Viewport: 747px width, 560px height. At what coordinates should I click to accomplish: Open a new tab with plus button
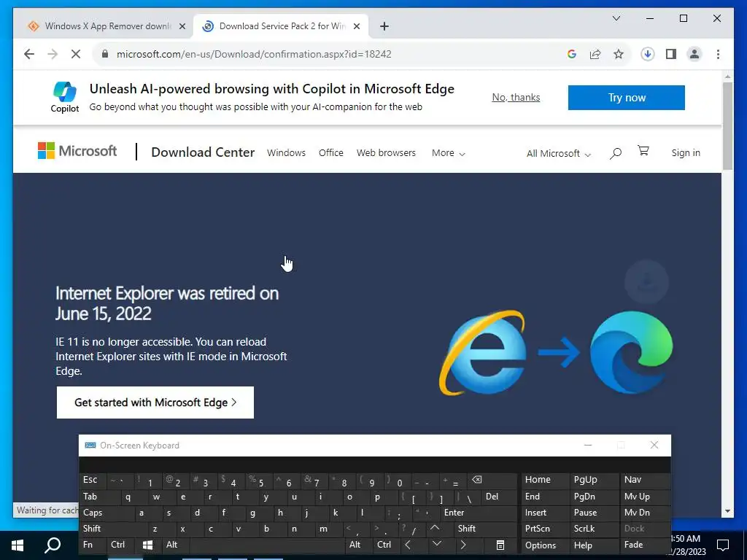pos(384,26)
